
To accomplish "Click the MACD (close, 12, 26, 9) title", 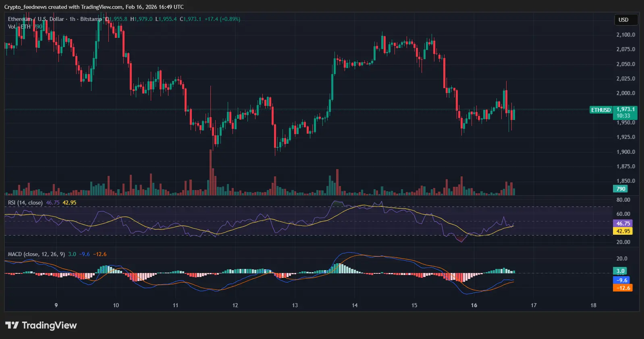I will [36, 254].
